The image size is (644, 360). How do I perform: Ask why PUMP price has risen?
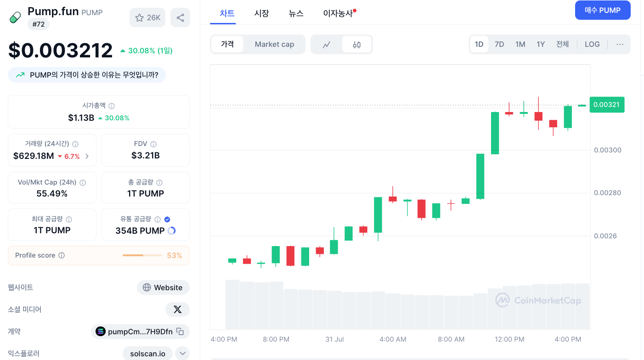[87, 75]
